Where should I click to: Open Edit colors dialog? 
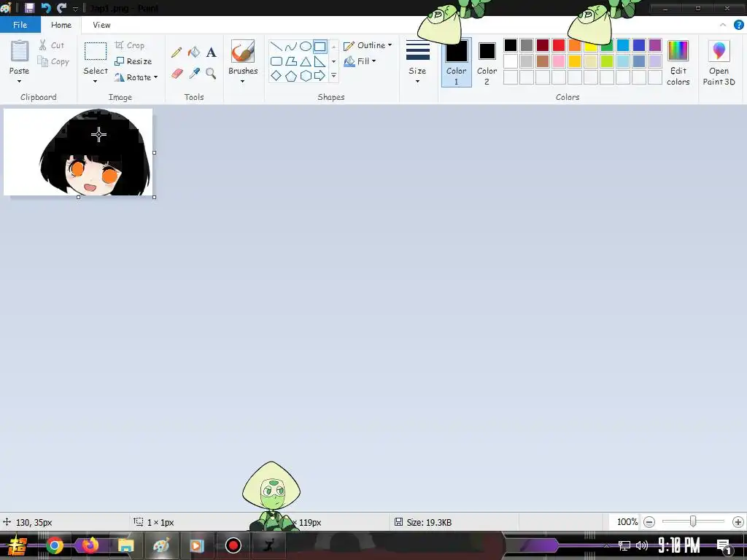[678, 63]
